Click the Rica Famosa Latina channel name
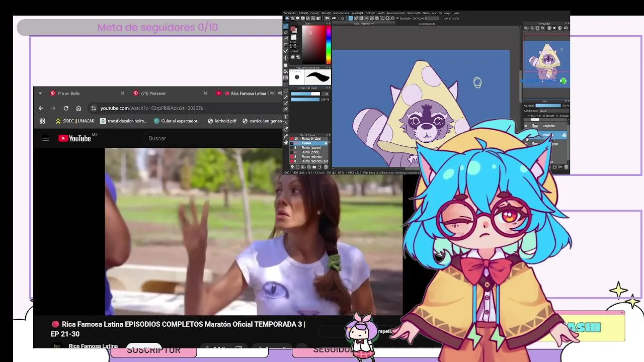 [x=93, y=346]
